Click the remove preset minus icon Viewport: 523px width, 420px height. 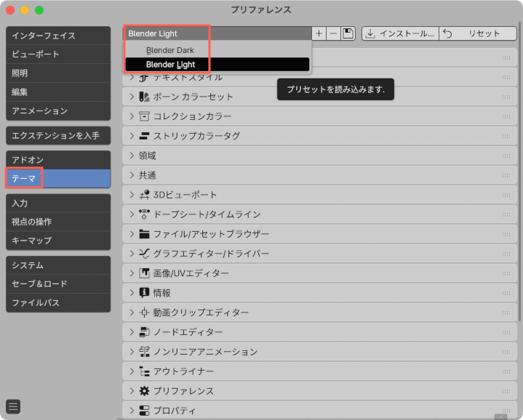tap(333, 33)
